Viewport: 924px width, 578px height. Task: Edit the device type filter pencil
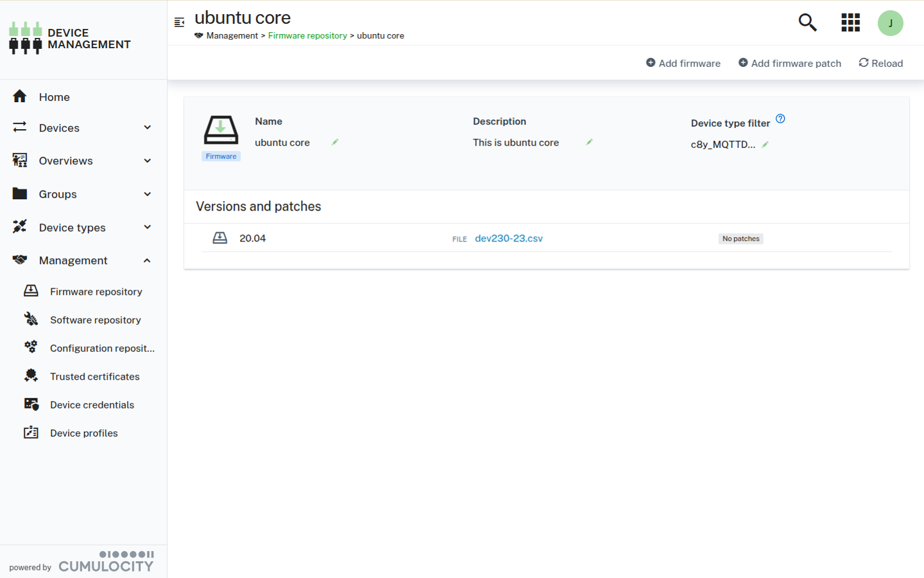click(x=765, y=144)
